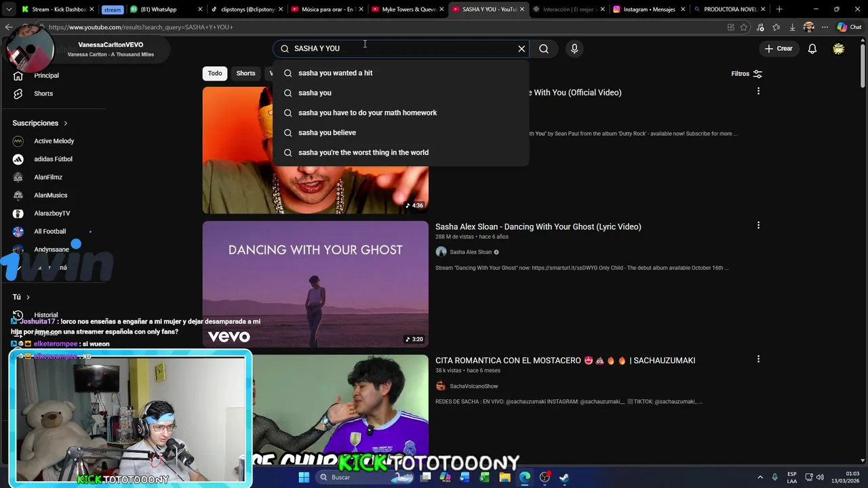The height and width of the screenshot is (488, 868).
Task: Open OBS Studio from taskbar
Action: [545, 477]
